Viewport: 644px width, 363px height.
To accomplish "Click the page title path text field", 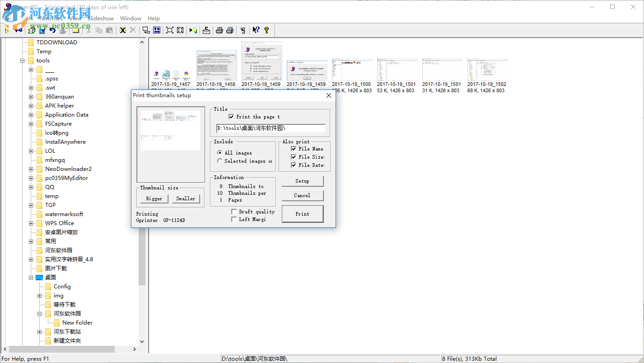I will click(271, 128).
